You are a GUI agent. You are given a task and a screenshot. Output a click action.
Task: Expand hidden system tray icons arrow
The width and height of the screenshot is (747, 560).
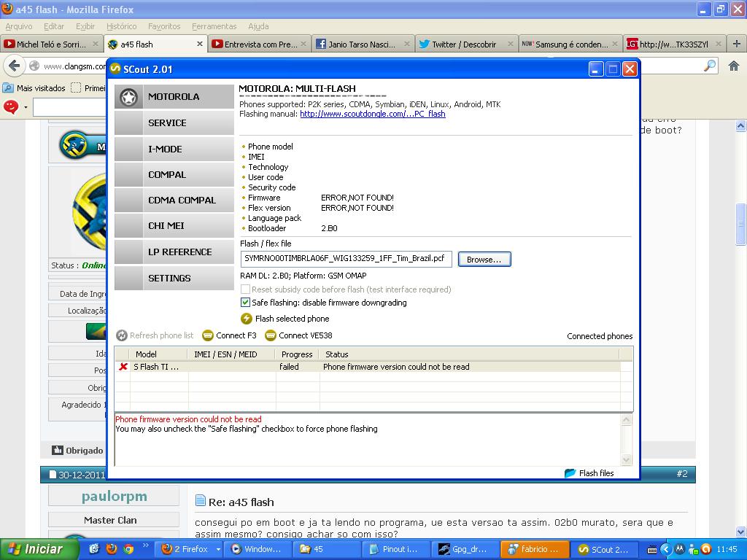(x=665, y=550)
